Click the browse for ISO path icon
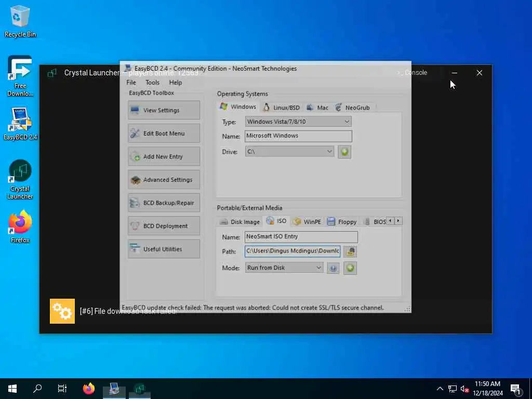 click(x=350, y=251)
